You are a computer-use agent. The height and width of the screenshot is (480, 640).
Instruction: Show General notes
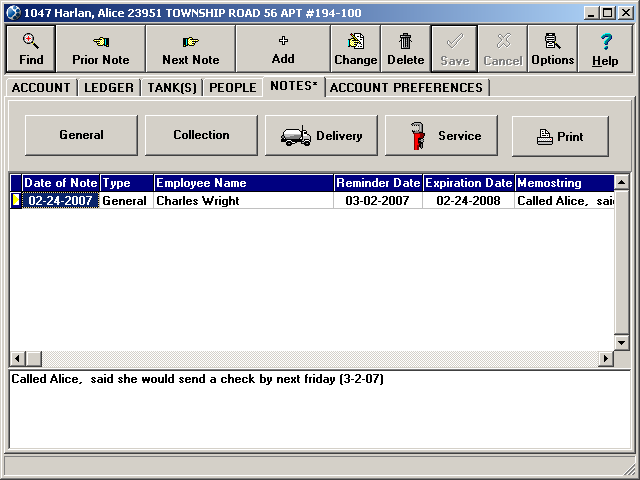click(81, 136)
